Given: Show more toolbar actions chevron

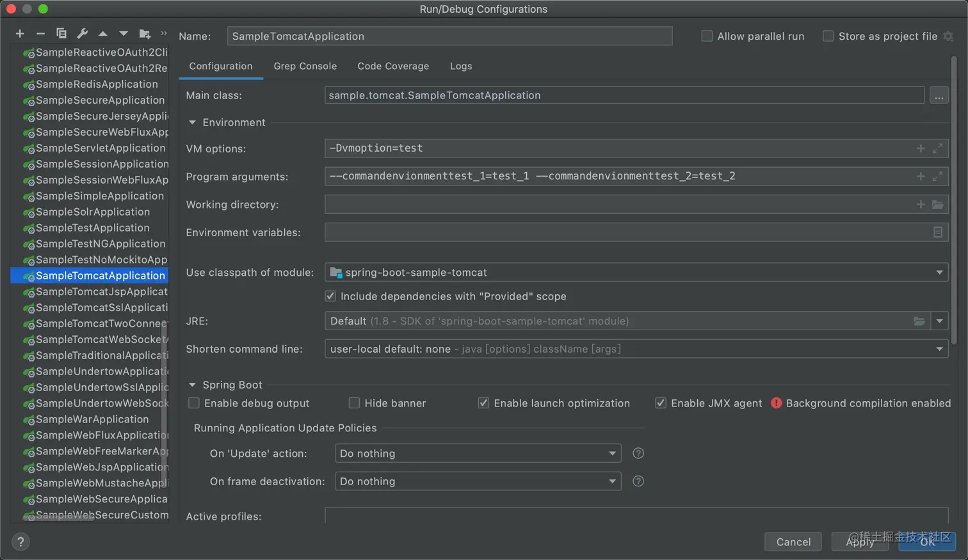Looking at the screenshot, I should click(x=164, y=33).
